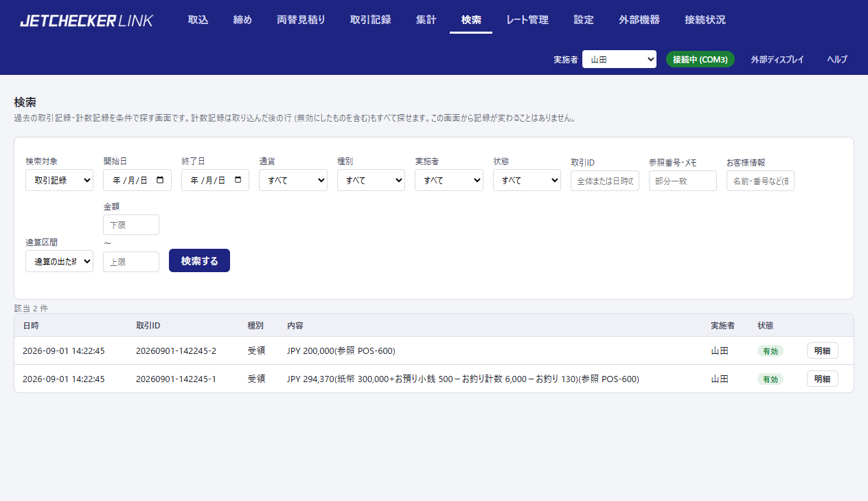Open the 取込 tab

click(198, 20)
